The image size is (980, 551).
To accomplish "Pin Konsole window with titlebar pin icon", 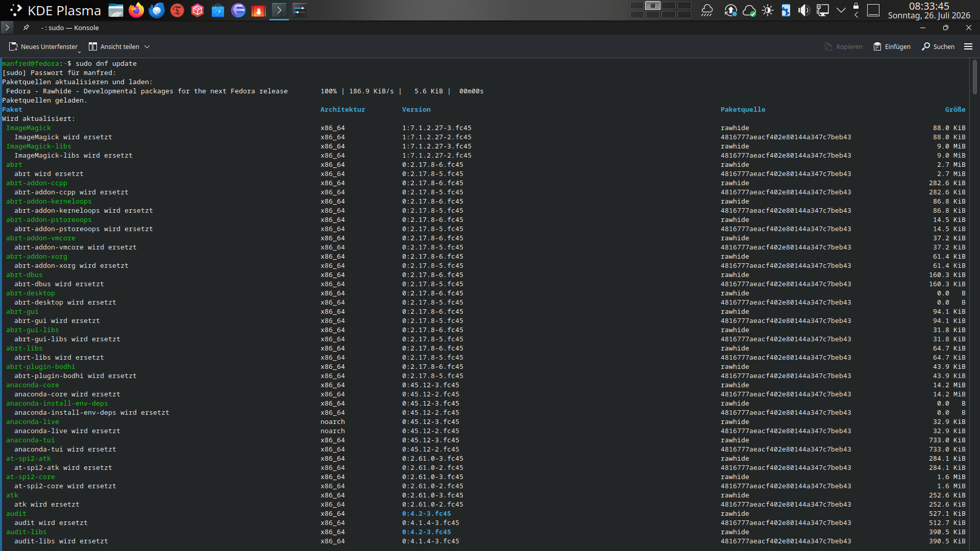I will tap(26, 28).
